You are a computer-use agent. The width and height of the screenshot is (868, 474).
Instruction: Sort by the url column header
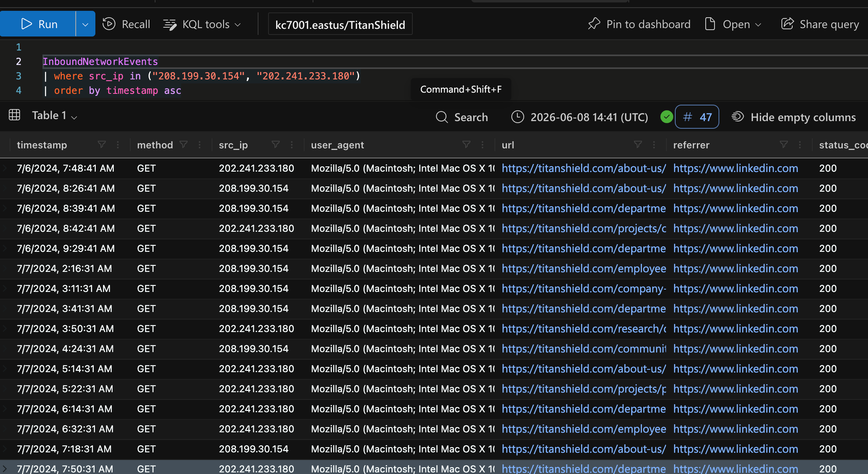pyautogui.click(x=508, y=145)
